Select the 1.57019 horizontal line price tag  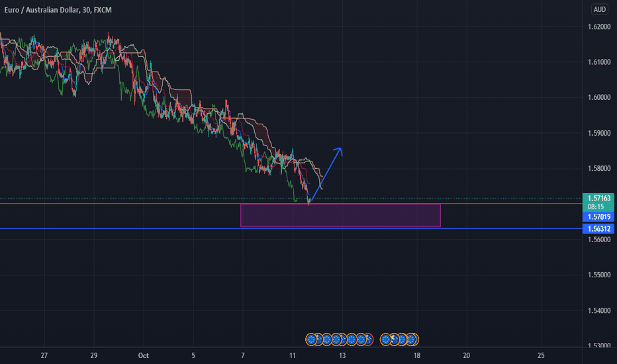[598, 217]
